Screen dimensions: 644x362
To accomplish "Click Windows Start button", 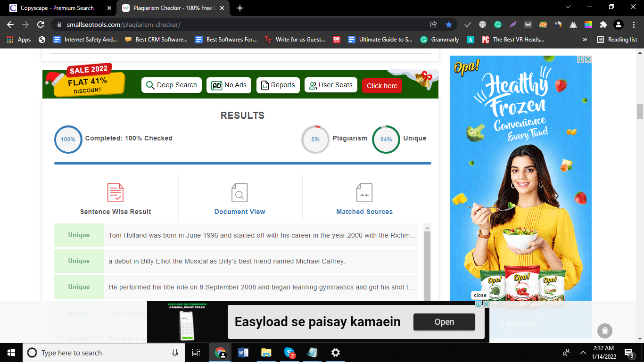I will pyautogui.click(x=10, y=353).
